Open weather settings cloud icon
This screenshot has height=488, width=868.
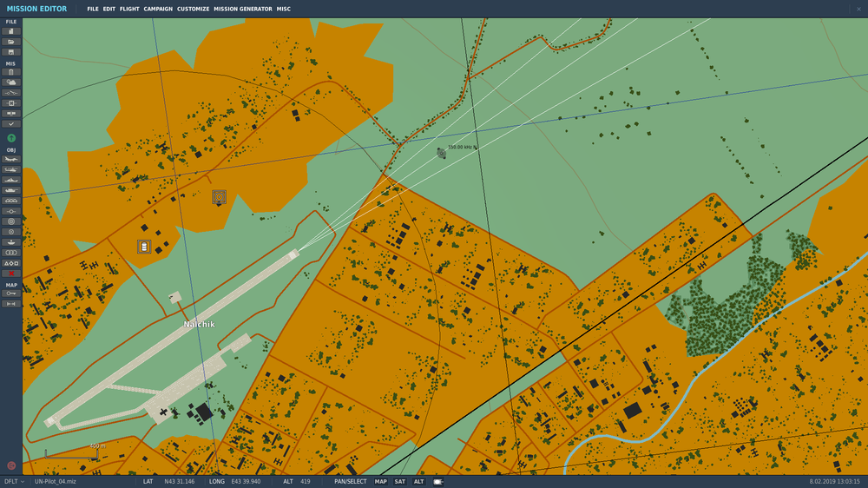point(11,82)
